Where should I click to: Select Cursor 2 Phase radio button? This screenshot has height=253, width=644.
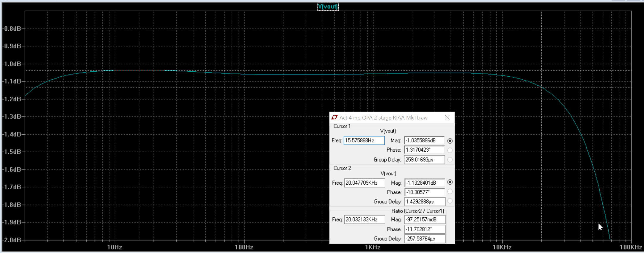pyautogui.click(x=450, y=192)
